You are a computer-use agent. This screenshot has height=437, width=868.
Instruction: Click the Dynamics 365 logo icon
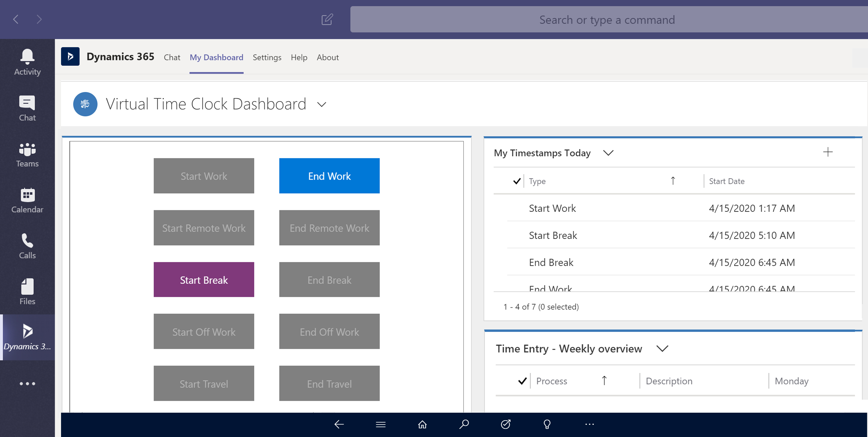pyautogui.click(x=70, y=56)
